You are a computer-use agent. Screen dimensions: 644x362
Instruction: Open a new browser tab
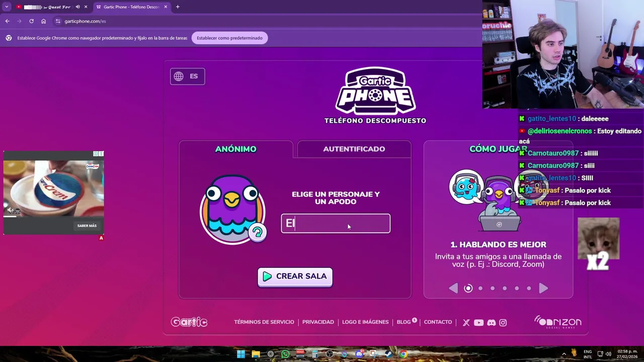(x=178, y=7)
